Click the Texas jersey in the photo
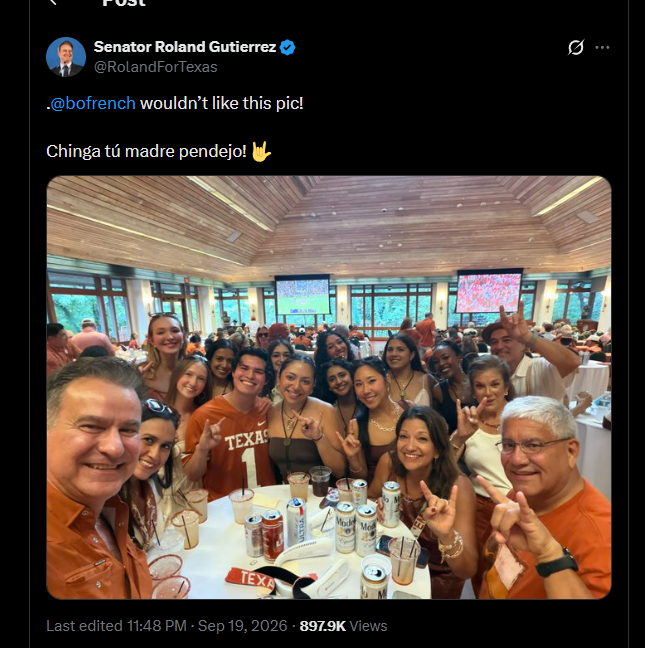 (x=231, y=446)
